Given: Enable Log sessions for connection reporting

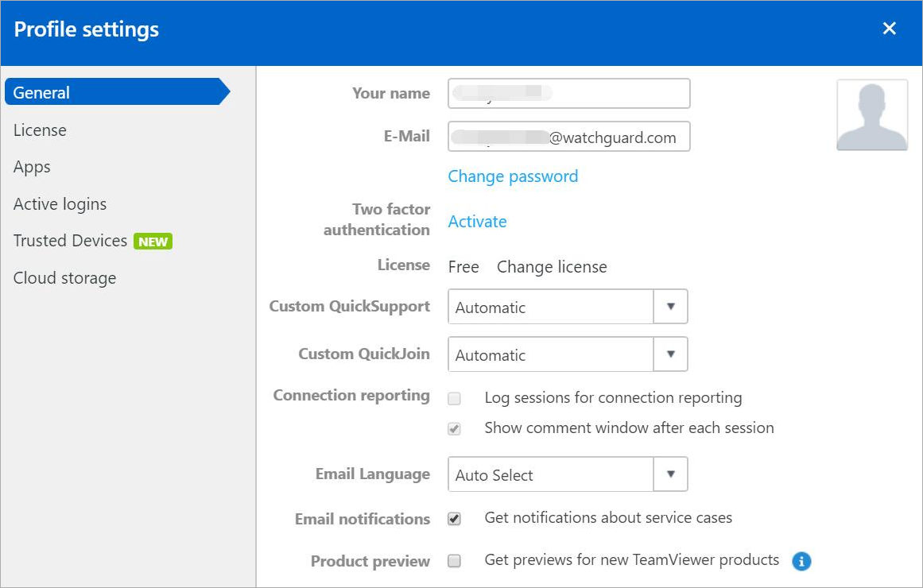Looking at the screenshot, I should pos(454,398).
